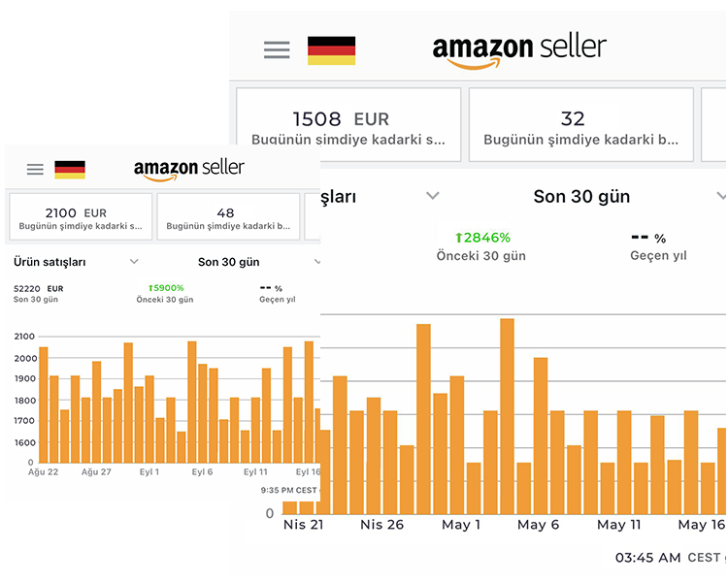Image resolution: width=728 pixels, height=582 pixels.
Task: Click the German flag in the larger panel
Action: pyautogui.click(x=331, y=50)
